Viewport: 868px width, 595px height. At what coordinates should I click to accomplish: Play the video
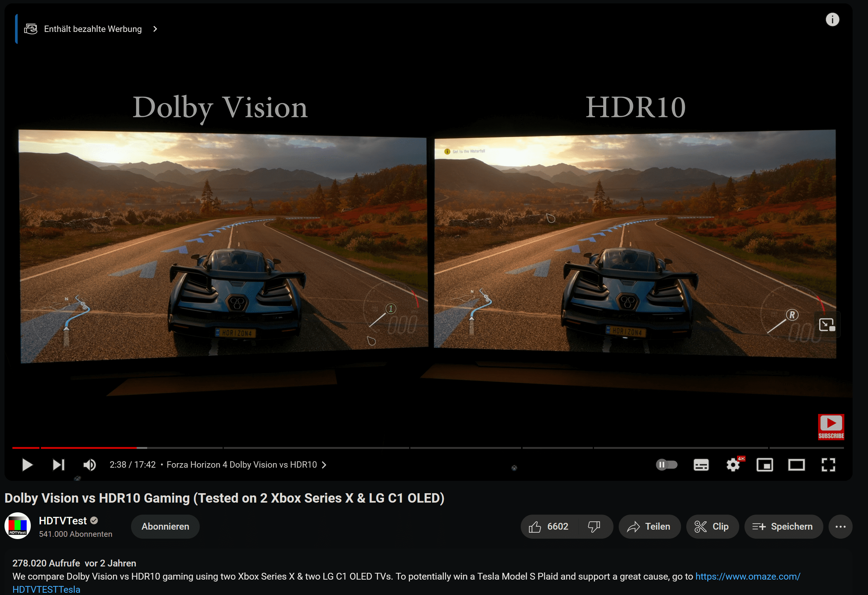click(x=27, y=465)
